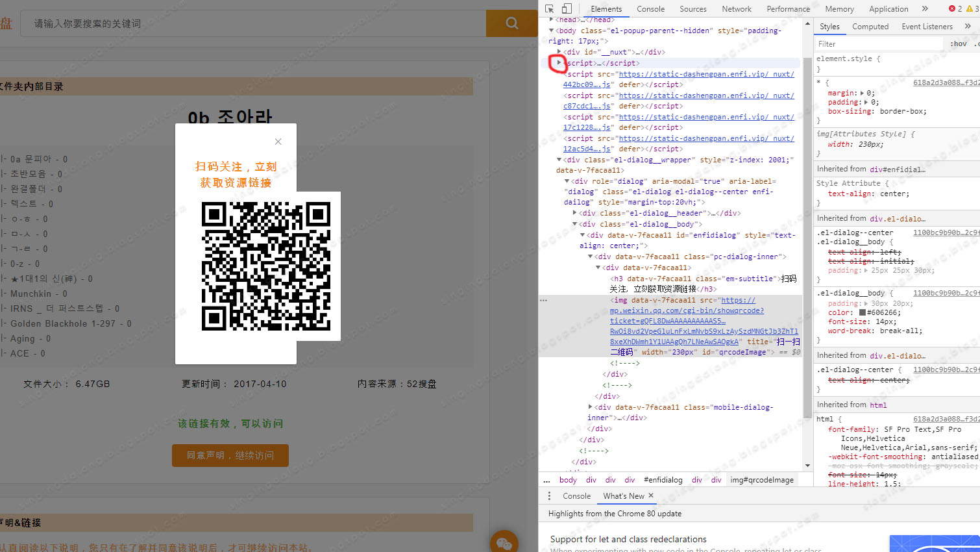Viewport: 980px width, 552px height.
Task: Toggle the :hov element state panel
Action: point(958,44)
